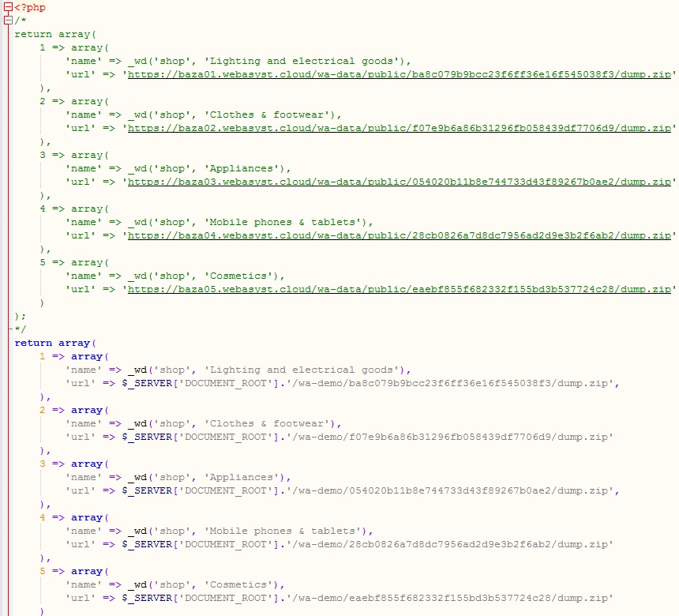Follow the baza04.webasyst.cloud dump.zip URL
Image resolution: width=679 pixels, height=616 pixels.
click(x=399, y=235)
